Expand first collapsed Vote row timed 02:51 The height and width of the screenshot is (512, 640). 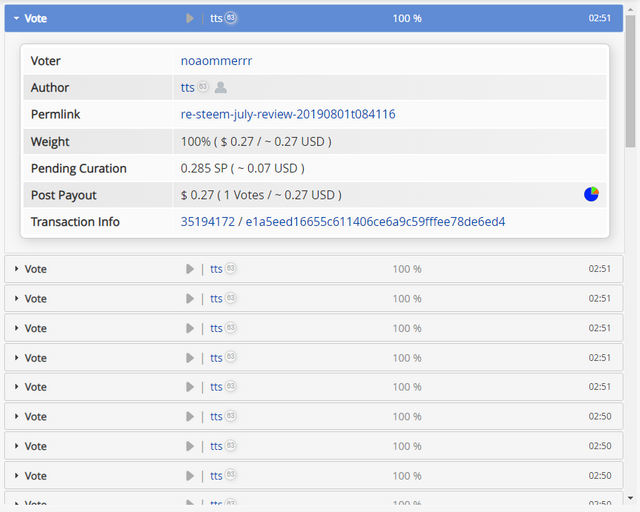click(x=313, y=269)
